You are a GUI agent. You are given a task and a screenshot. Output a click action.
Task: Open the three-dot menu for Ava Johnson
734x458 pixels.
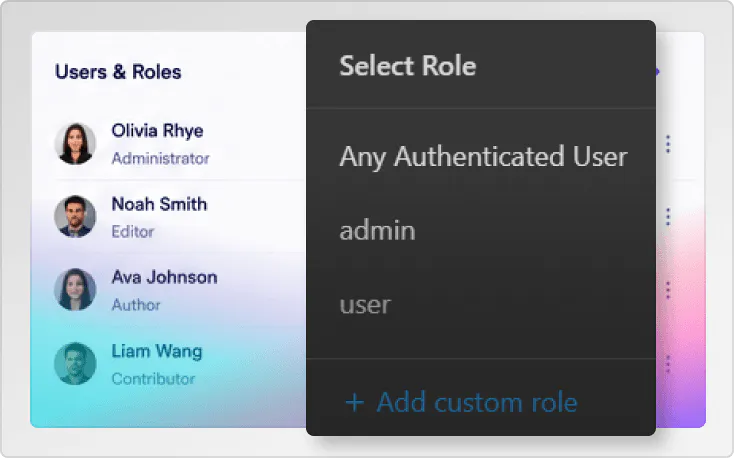pos(668,290)
